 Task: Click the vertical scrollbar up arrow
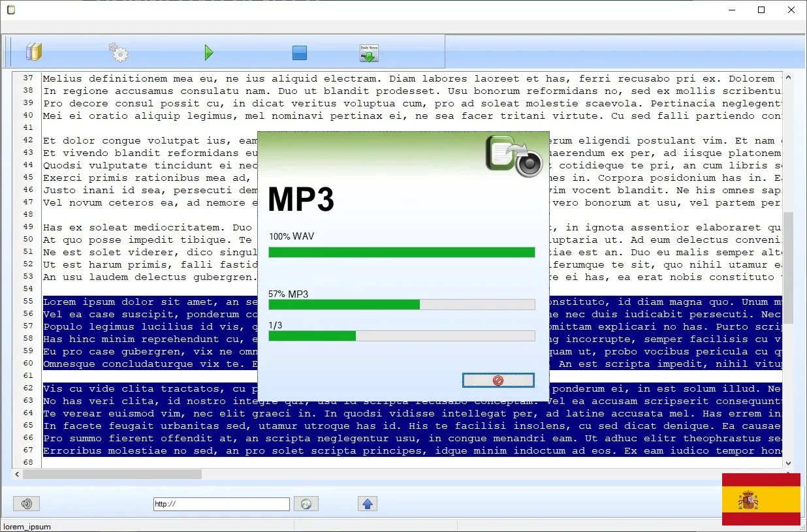(x=788, y=78)
